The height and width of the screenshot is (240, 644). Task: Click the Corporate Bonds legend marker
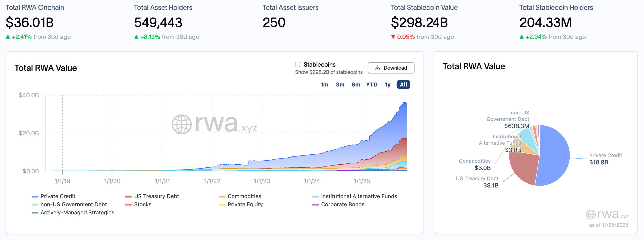[x=315, y=205]
